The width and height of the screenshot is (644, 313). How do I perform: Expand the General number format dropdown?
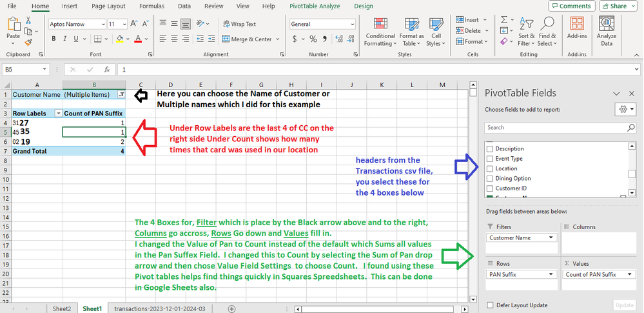click(x=351, y=24)
